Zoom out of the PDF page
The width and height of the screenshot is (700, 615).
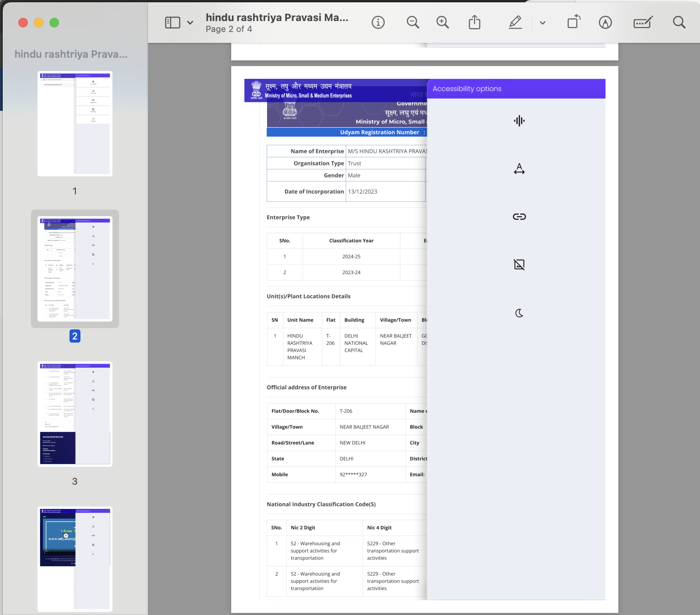413,23
